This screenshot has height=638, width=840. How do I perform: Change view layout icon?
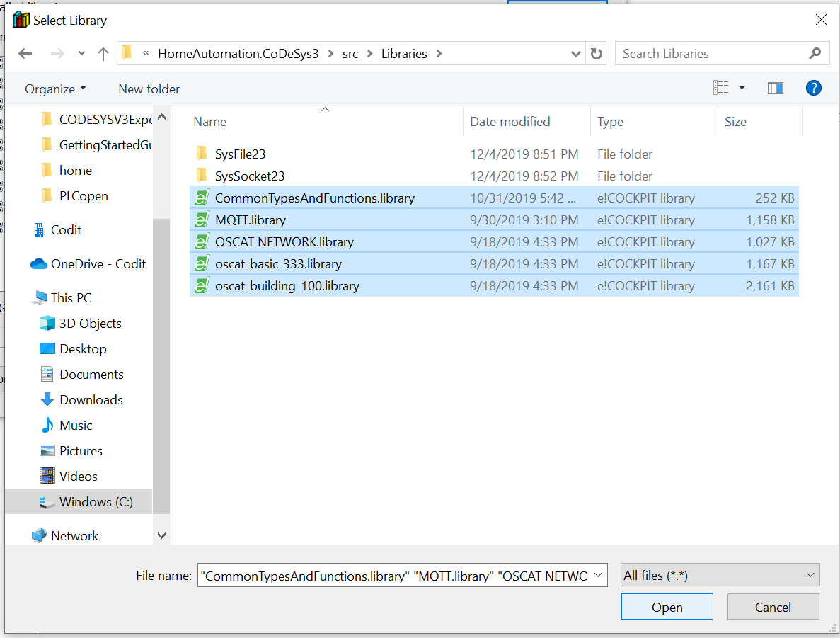coord(720,88)
